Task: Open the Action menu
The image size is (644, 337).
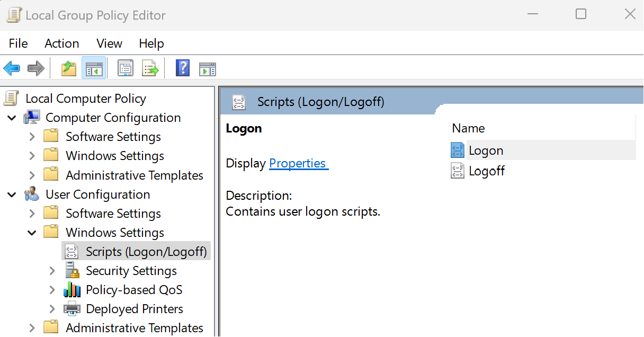Action: [x=62, y=43]
